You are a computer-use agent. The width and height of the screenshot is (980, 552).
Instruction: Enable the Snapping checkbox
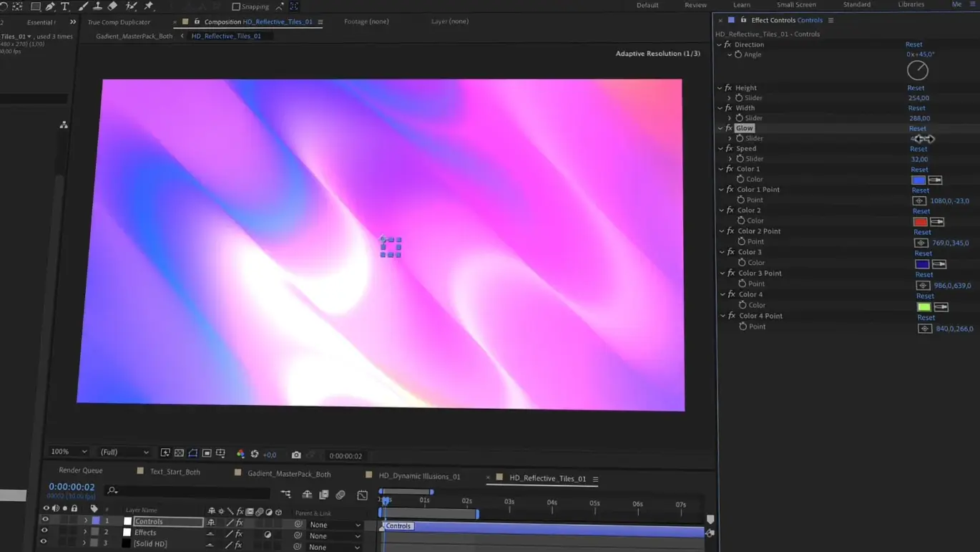237,6
